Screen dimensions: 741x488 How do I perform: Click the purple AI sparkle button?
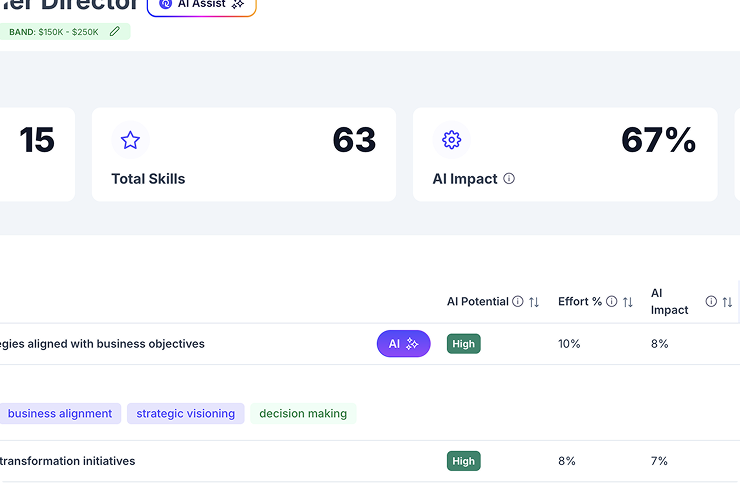click(x=403, y=344)
